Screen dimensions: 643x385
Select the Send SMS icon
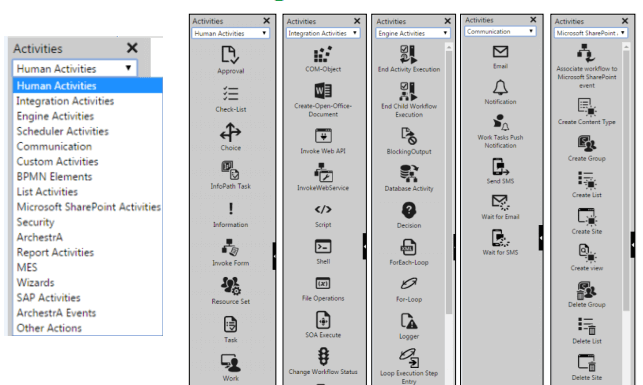[500, 167]
